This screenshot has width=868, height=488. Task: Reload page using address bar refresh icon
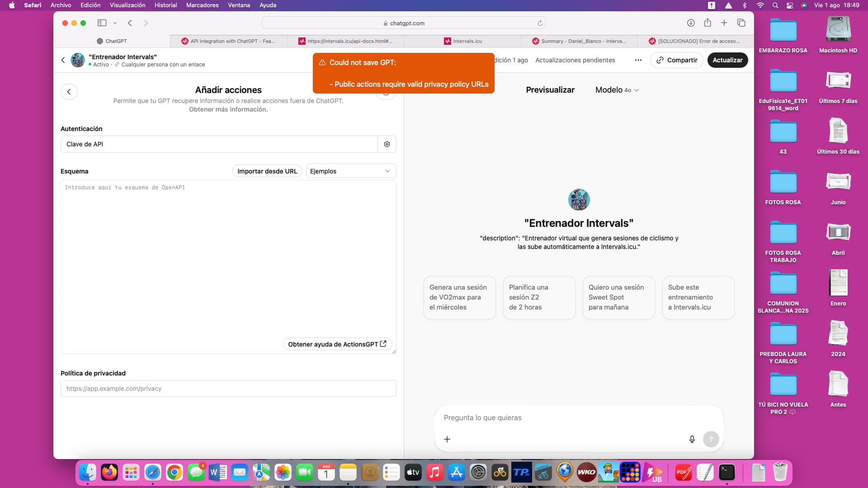tap(540, 23)
